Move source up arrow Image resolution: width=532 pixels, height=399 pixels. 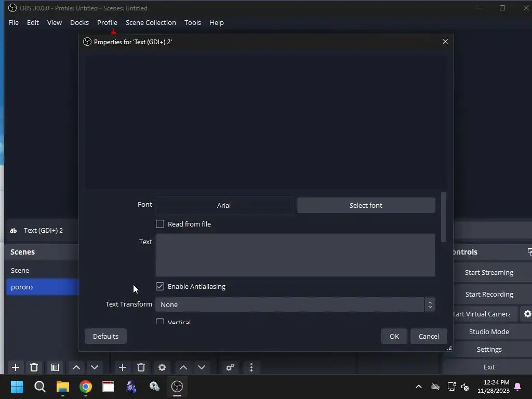click(183, 367)
